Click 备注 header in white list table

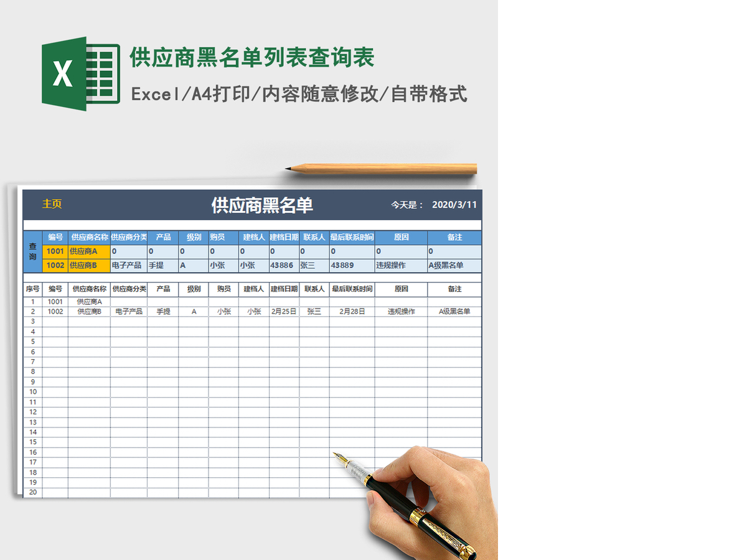point(454,289)
